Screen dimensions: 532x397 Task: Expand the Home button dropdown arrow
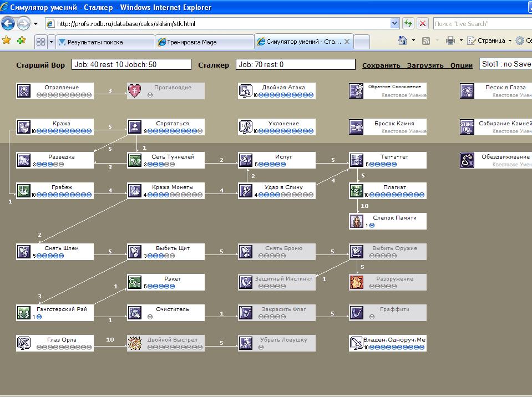[413, 40]
